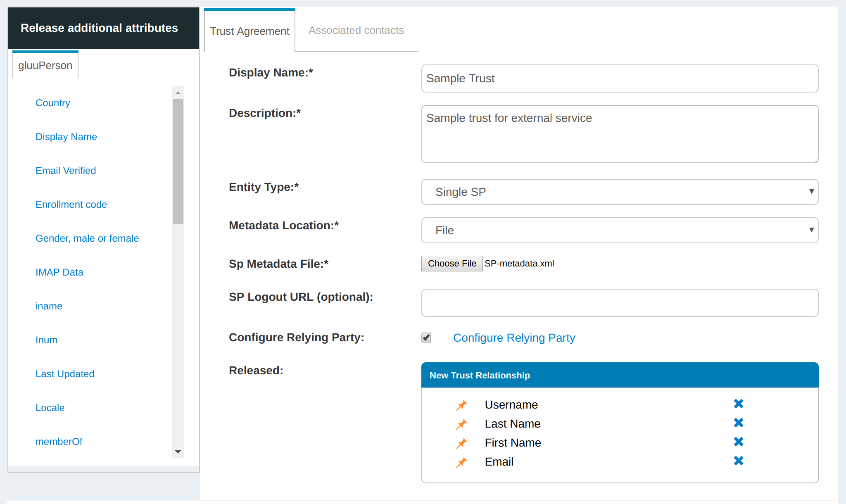
Task: Click the scroll up arrow in attribute list
Action: [x=178, y=93]
